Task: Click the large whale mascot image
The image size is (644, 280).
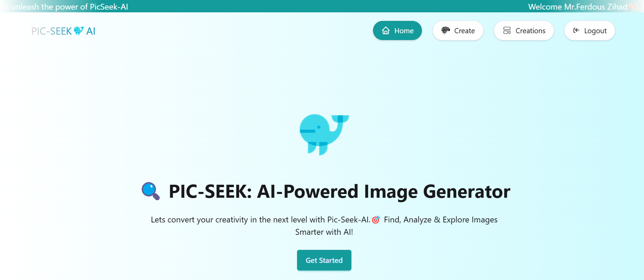Action: point(324,134)
